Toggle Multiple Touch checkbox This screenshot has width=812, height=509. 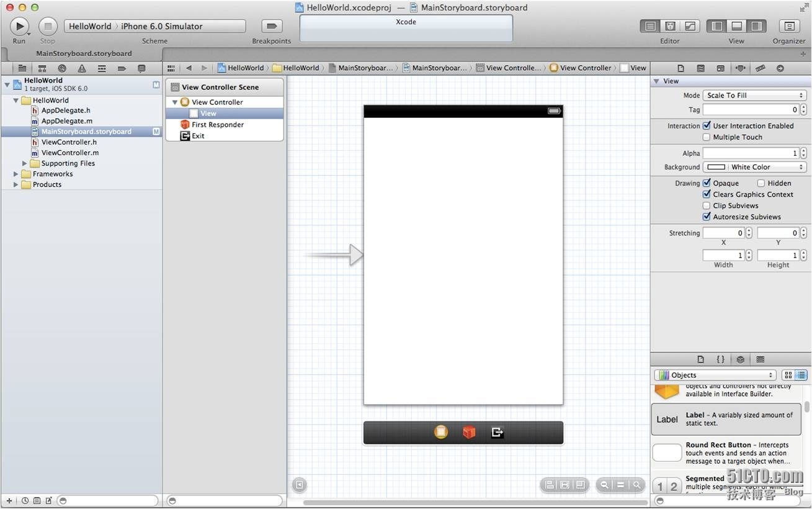coord(707,137)
